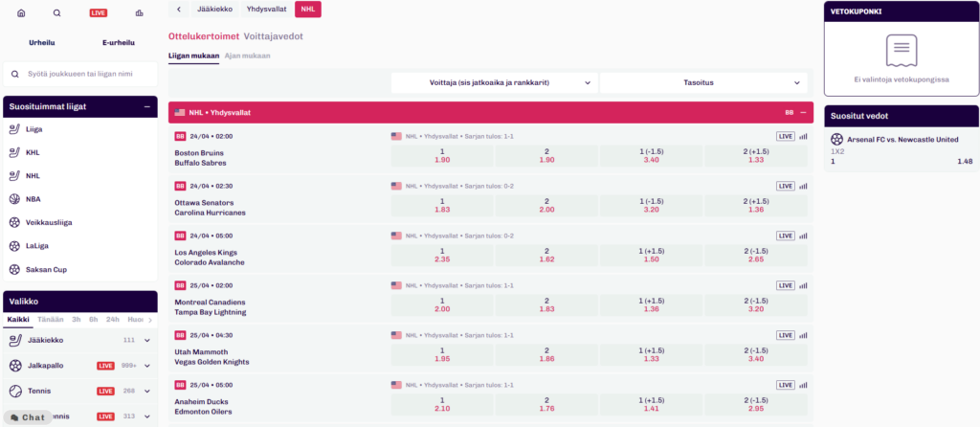
Task: Bet Ottawa Senators -1.5 at 3.20
Action: point(651,206)
